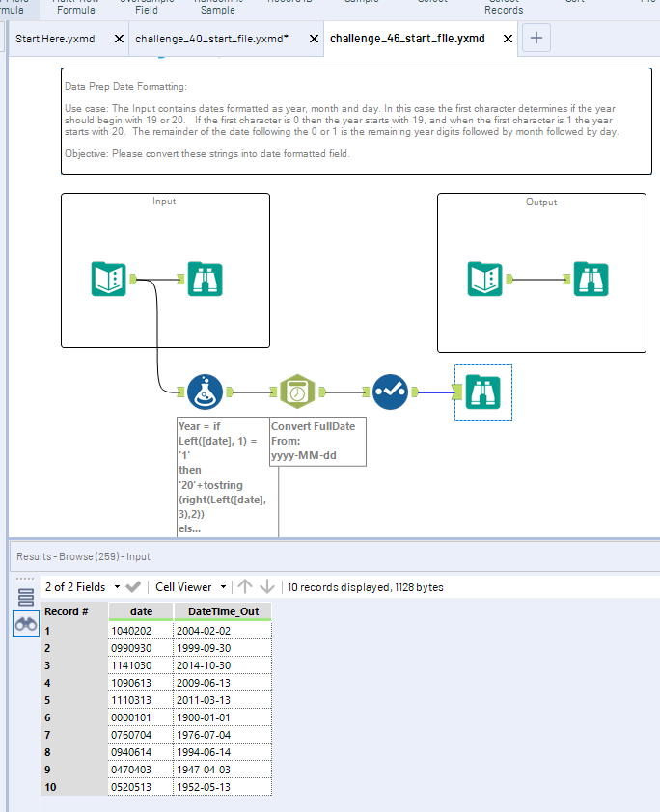
Task: Close the Start Here.yxmd tab
Action: point(119,39)
